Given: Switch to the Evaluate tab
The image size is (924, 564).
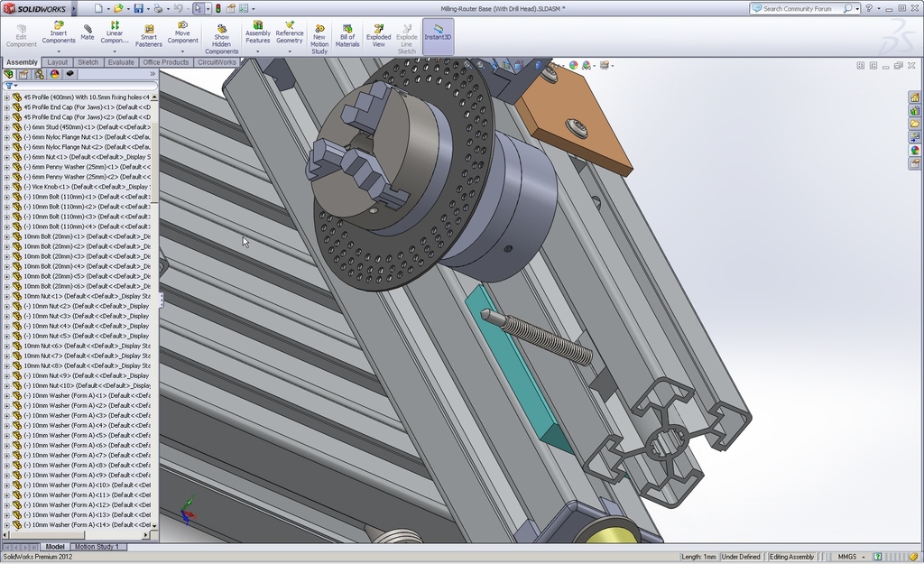Looking at the screenshot, I should pyautogui.click(x=121, y=62).
